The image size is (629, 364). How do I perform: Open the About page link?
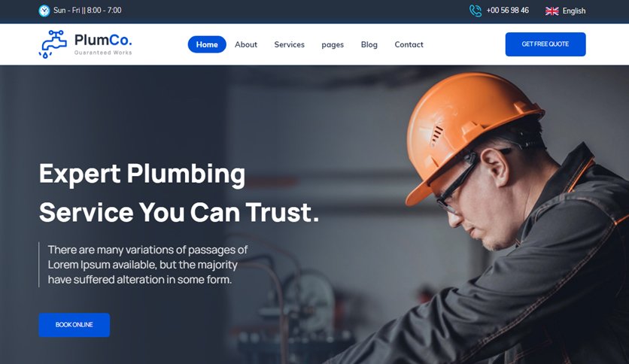pos(246,44)
